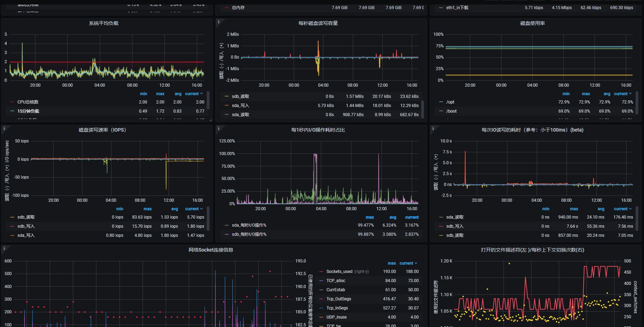Image resolution: width=644 pixels, height=327 pixels.
Task: Open color picker for /opt line swatch
Action: tap(441, 102)
